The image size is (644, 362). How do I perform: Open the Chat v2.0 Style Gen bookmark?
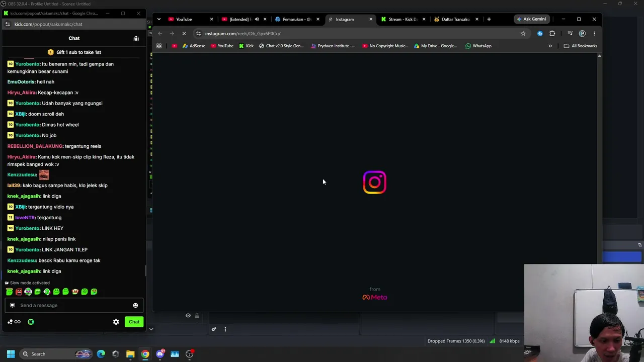pyautogui.click(x=281, y=46)
